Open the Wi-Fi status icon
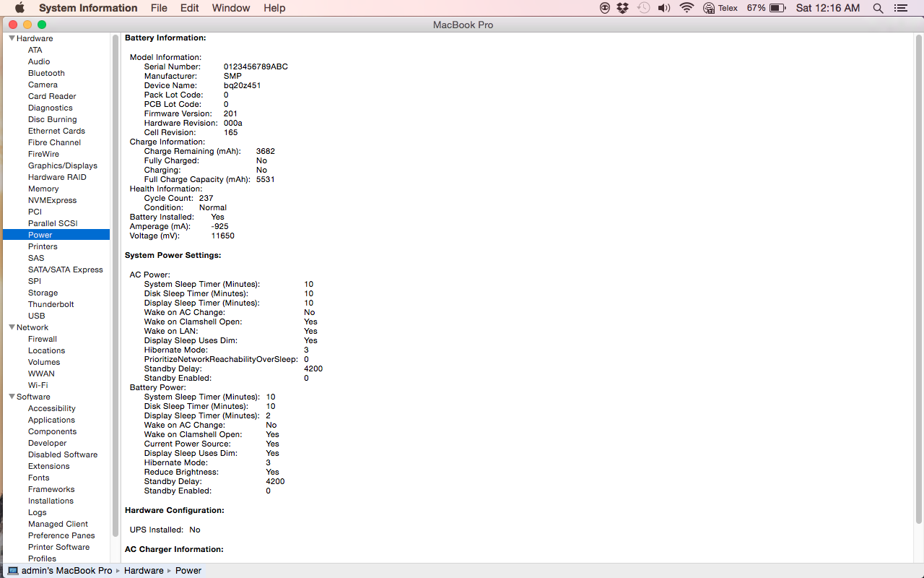This screenshot has width=924, height=578. tap(687, 8)
